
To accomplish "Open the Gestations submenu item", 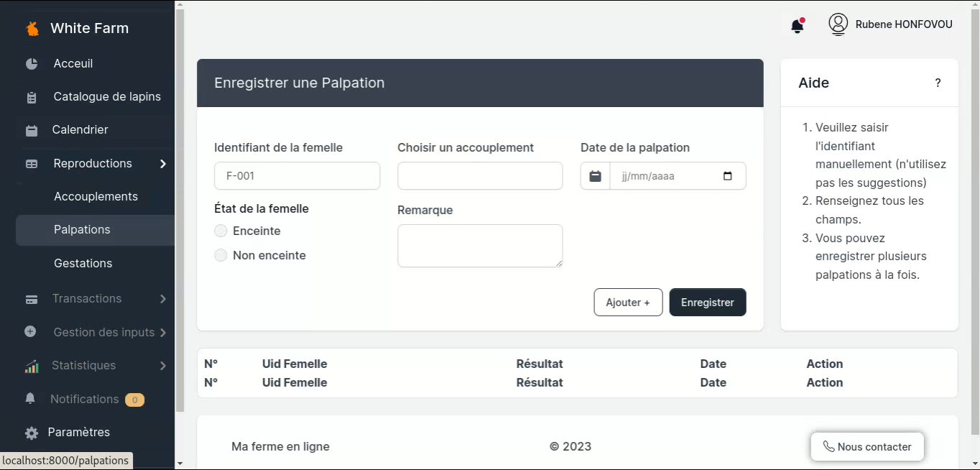I will click(83, 264).
